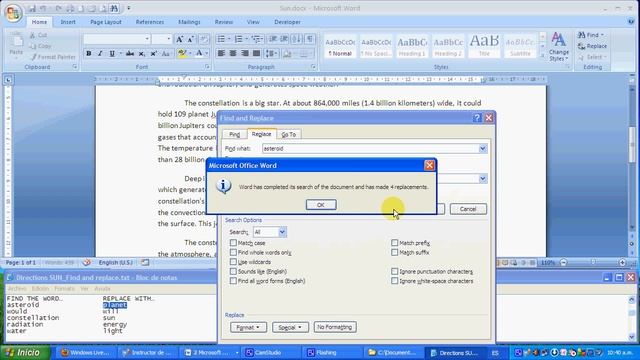Open the Format dropdown button

248,327
